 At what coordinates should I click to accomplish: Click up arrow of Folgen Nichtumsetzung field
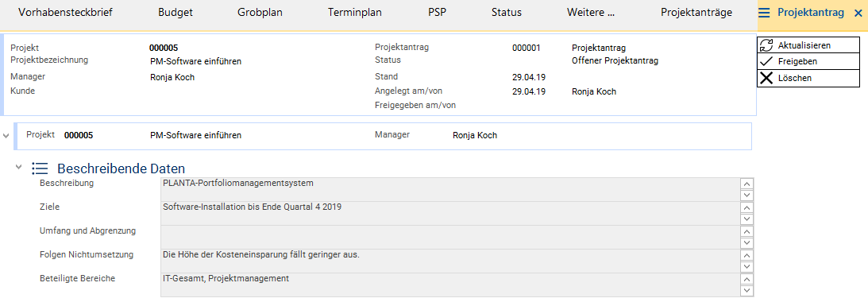tap(746, 255)
